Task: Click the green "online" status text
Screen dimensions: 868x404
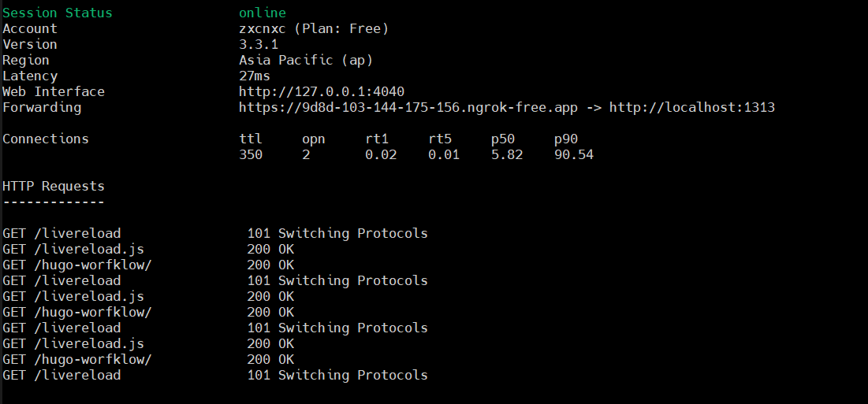Action: (x=263, y=13)
